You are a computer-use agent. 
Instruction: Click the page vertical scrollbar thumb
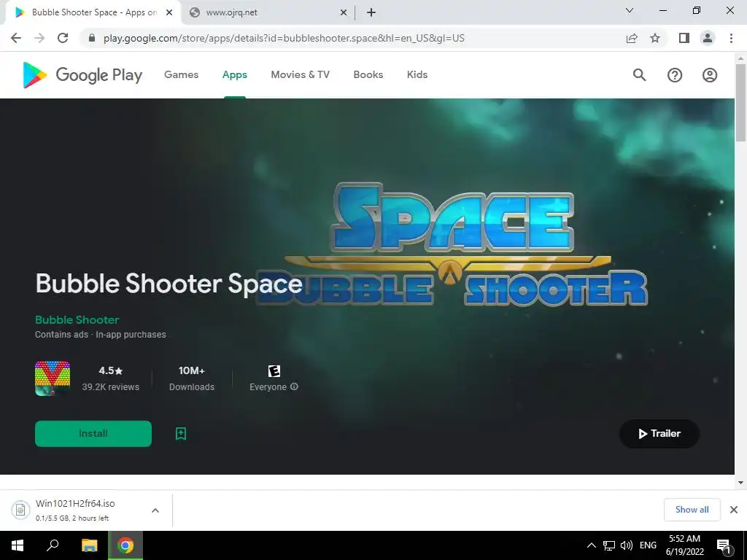(x=740, y=102)
